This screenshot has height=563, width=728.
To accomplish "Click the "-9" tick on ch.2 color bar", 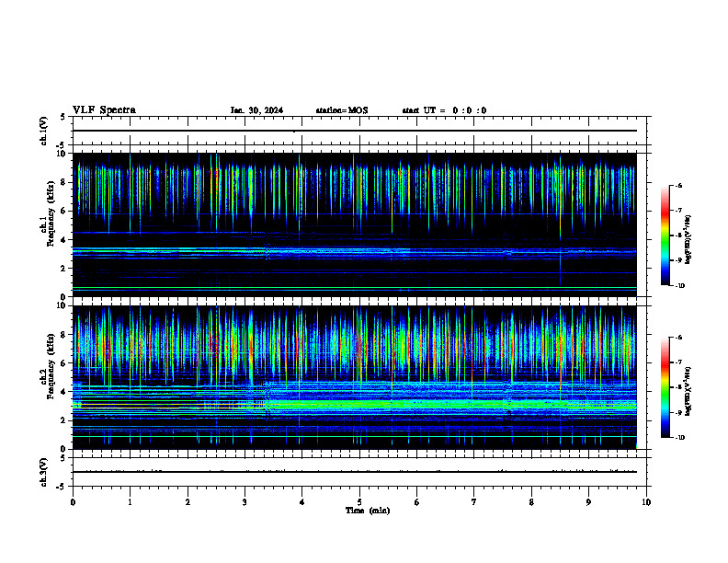I will [678, 412].
